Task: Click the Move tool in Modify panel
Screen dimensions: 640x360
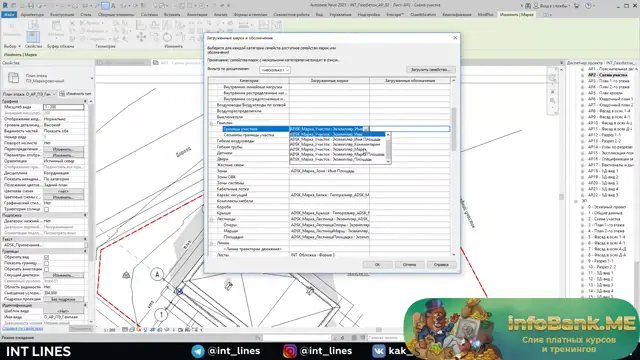Action: (x=141, y=37)
